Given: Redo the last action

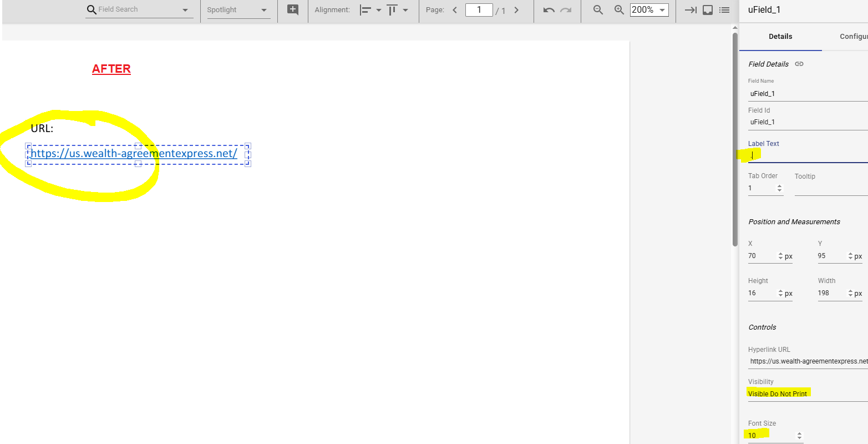Looking at the screenshot, I should pos(566,10).
